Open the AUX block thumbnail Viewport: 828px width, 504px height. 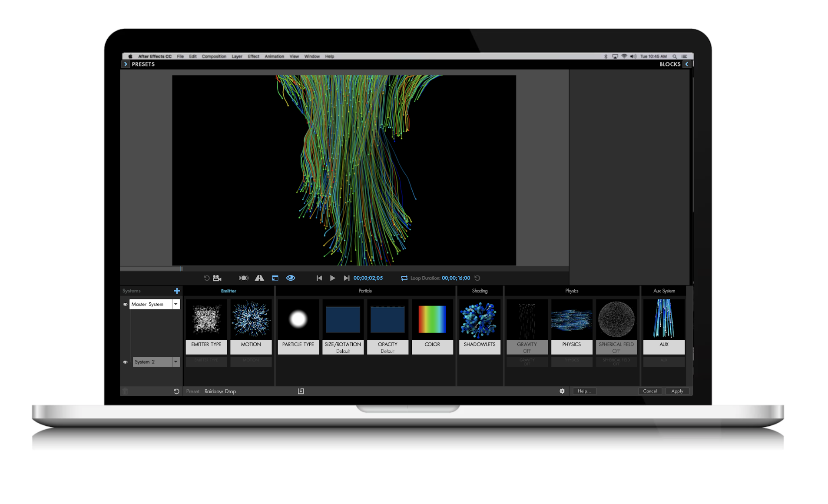(664, 327)
